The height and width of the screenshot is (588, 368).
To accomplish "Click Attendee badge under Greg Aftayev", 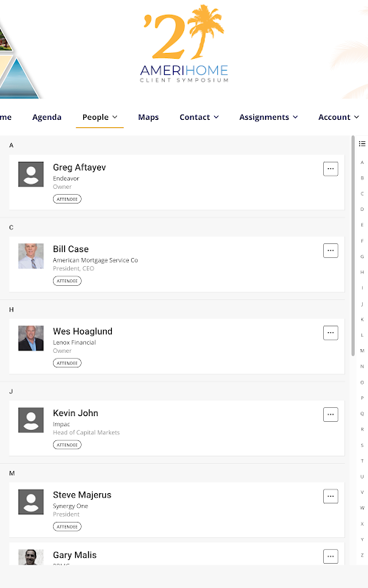I will (x=67, y=199).
